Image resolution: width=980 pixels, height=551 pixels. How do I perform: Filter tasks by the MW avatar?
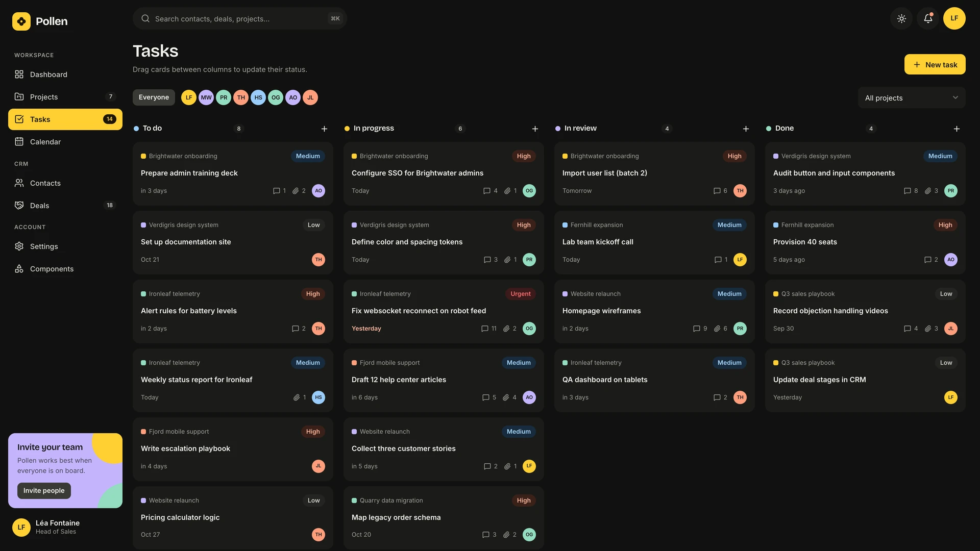pos(206,97)
